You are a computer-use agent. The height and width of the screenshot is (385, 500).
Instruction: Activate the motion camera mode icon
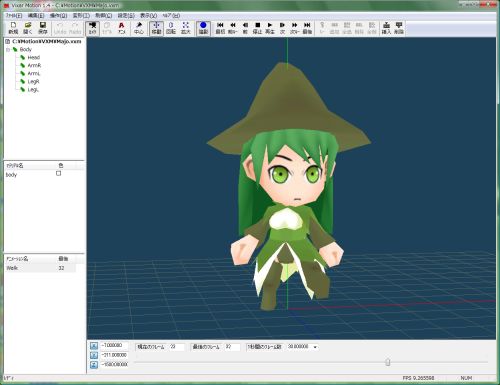[x=92, y=28]
